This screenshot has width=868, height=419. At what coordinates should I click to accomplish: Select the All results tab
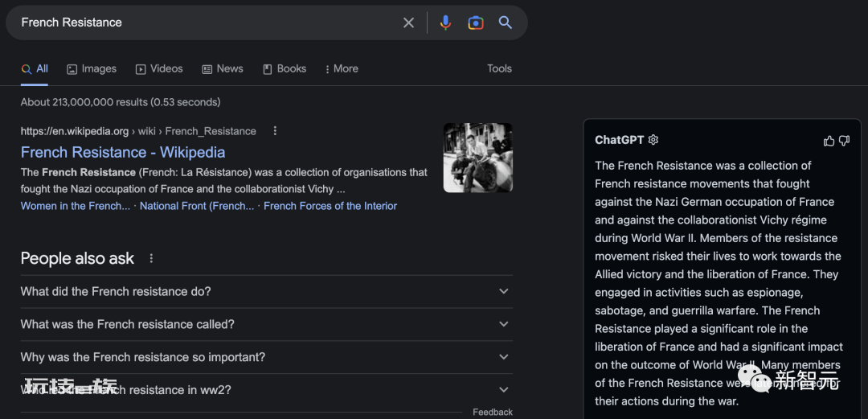point(35,68)
